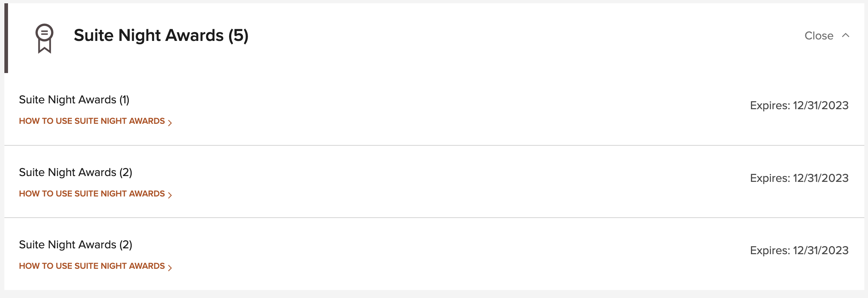Click the arrow after the first How To Use link
868x298 pixels.
[170, 123]
